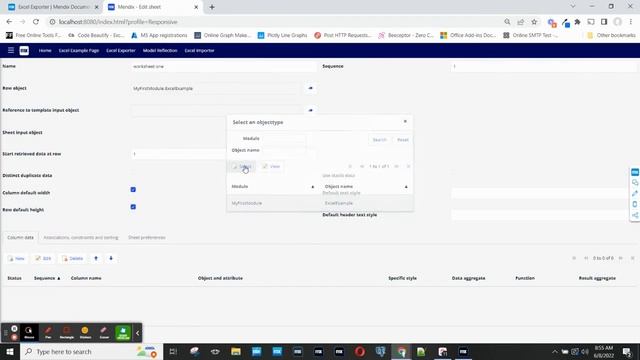The height and width of the screenshot is (360, 640).
Task: Select Rectangle tool in annotation toolbar
Action: (67, 332)
